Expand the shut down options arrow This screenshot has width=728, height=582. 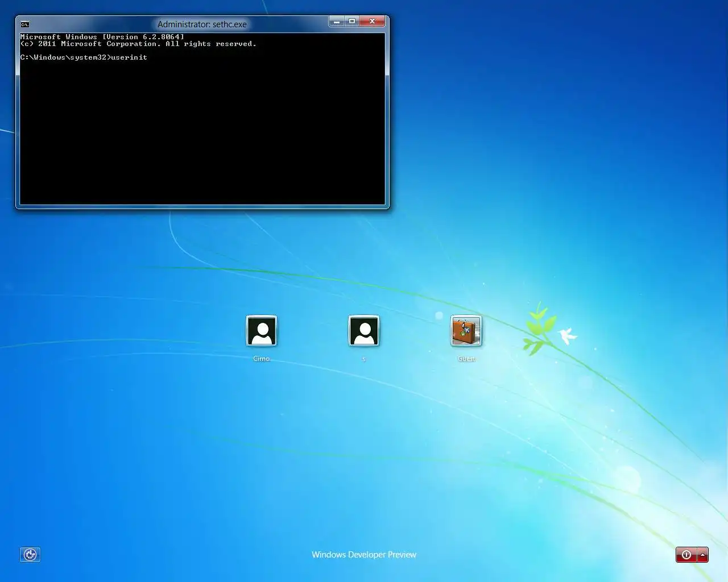coord(702,555)
